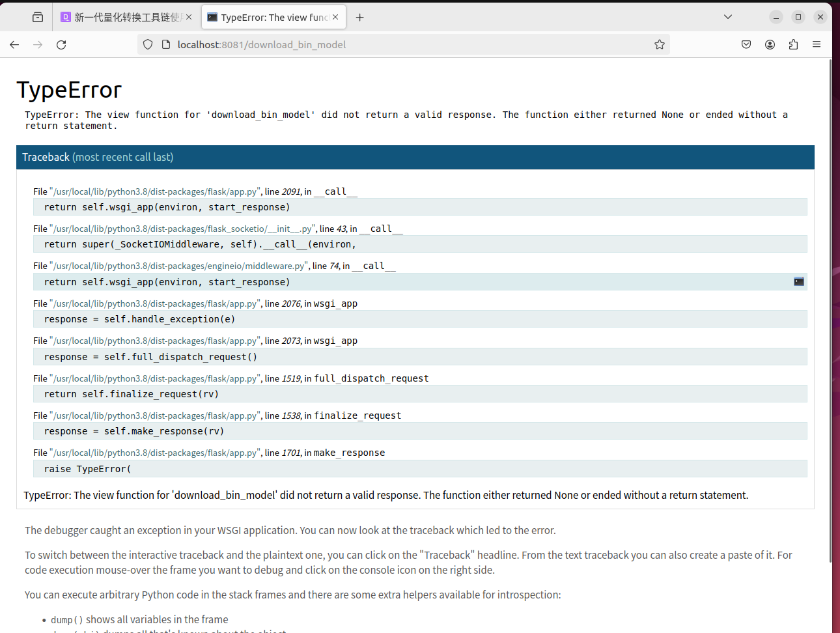Click the dump() helper list item
This screenshot has width=840, height=633.
coord(139,619)
